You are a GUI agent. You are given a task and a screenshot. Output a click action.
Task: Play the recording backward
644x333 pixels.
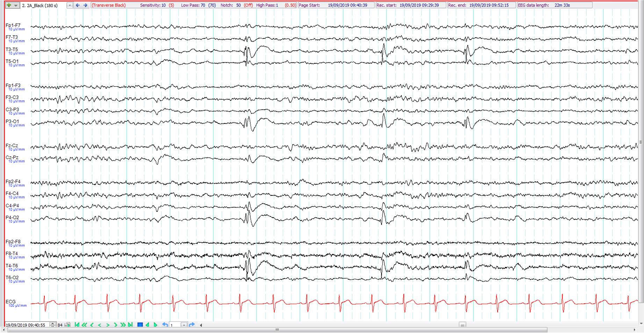point(147,325)
